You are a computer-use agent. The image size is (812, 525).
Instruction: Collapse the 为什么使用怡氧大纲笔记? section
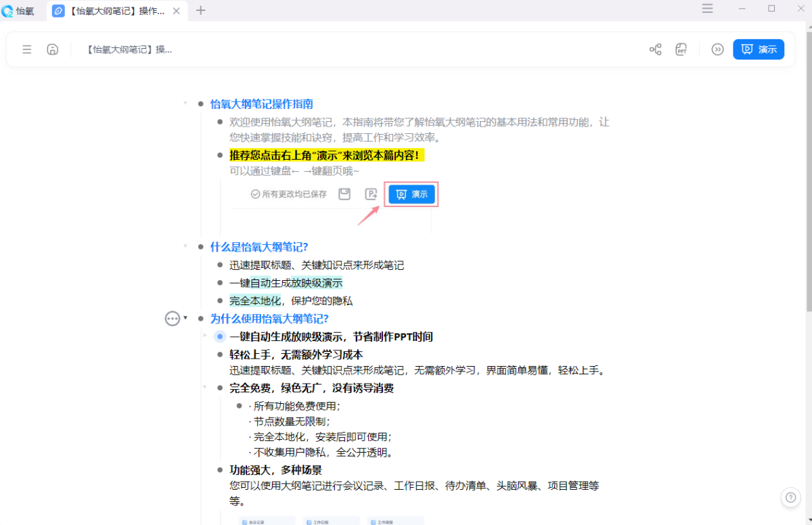coord(186,318)
